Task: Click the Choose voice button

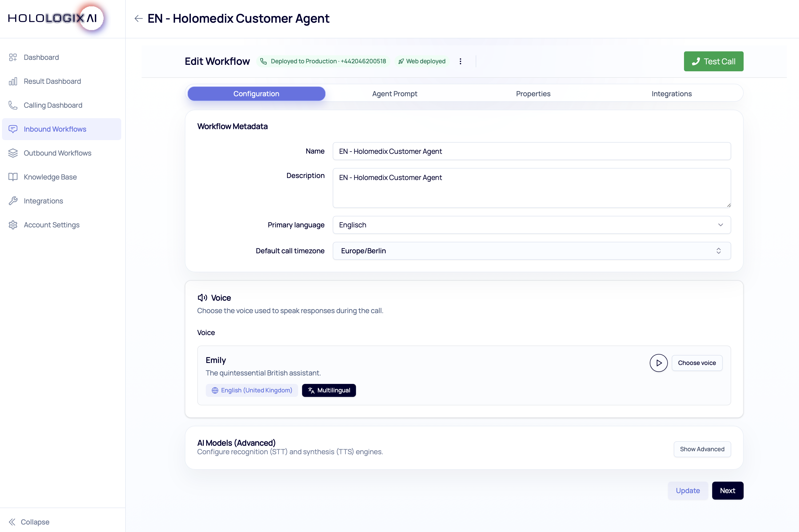Action: pos(697,363)
